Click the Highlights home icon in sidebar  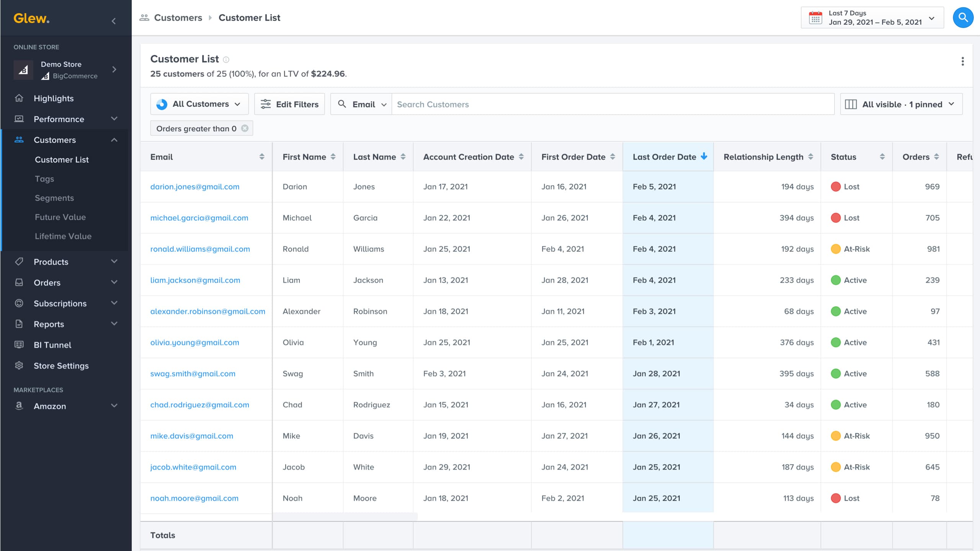19,98
